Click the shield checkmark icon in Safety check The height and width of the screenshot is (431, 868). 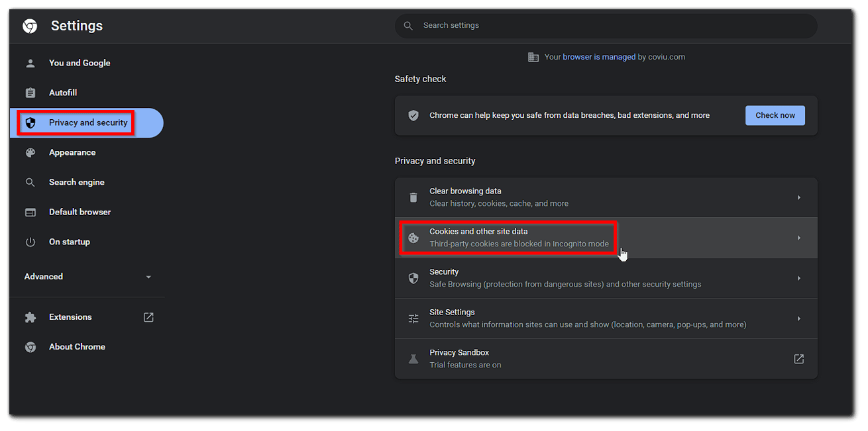(413, 115)
